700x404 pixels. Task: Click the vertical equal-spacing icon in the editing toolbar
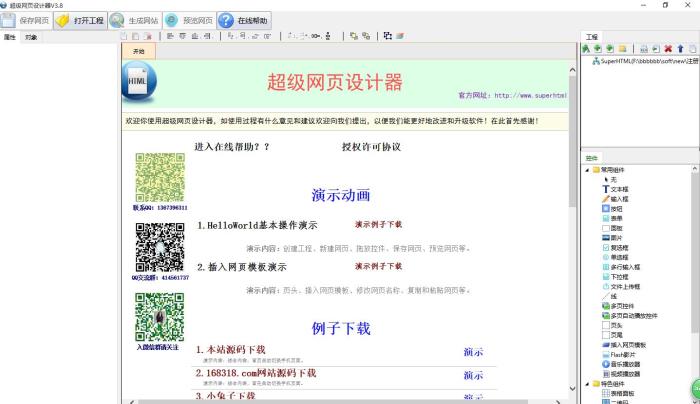[328, 36]
